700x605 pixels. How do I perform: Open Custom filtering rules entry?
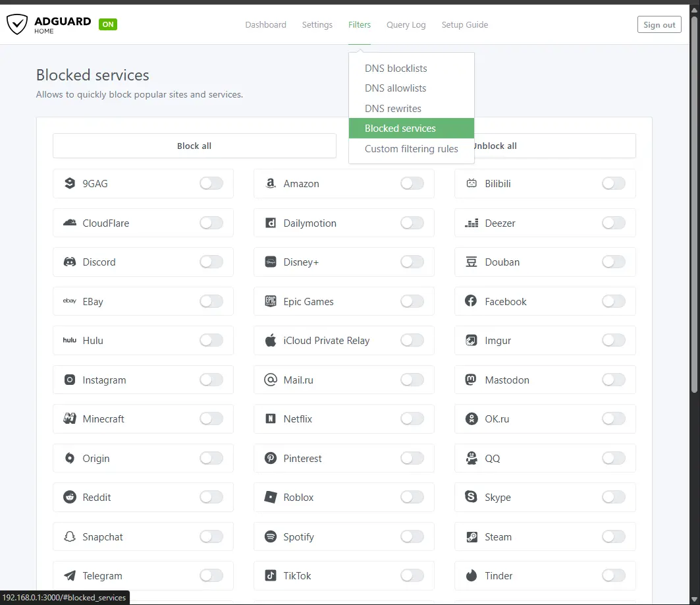(x=411, y=149)
